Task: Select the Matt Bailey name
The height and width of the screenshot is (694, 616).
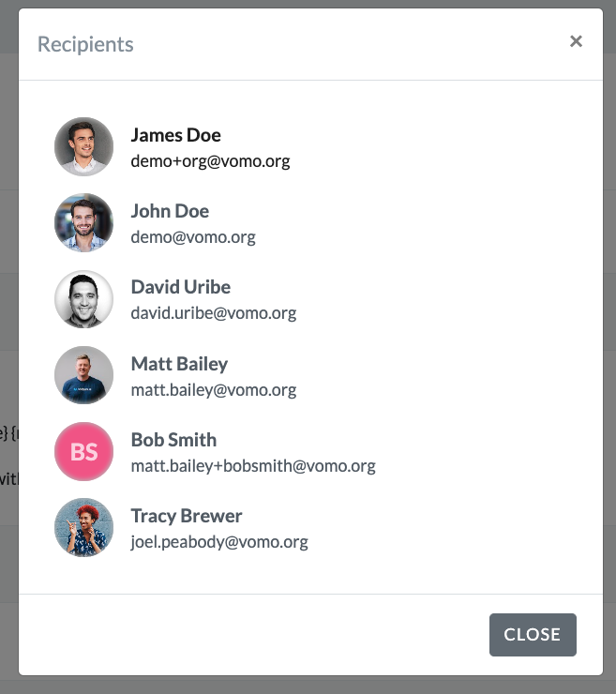Action: pos(179,364)
